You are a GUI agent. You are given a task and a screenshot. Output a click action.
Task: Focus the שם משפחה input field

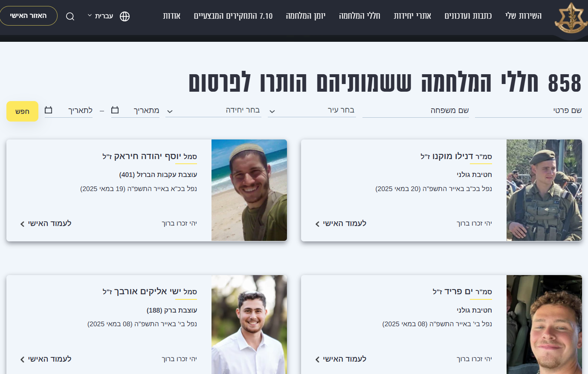tap(416, 110)
